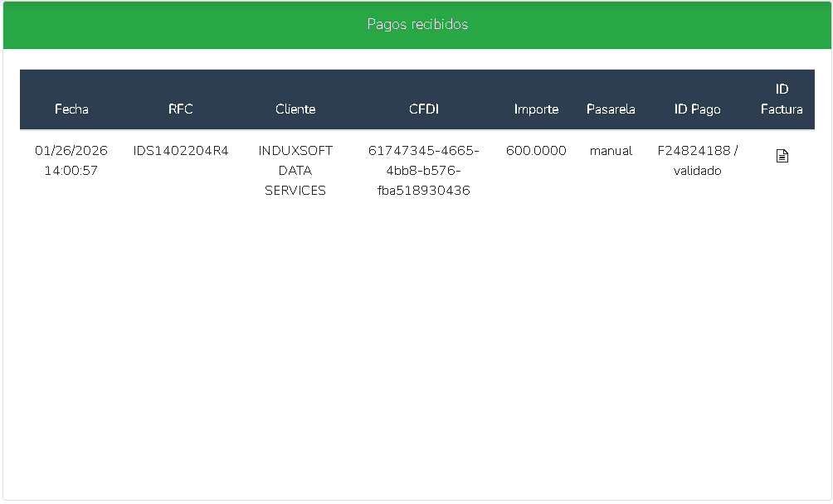The height and width of the screenshot is (504, 833).
Task: Sort by the Fecha column header
Action: [71, 109]
